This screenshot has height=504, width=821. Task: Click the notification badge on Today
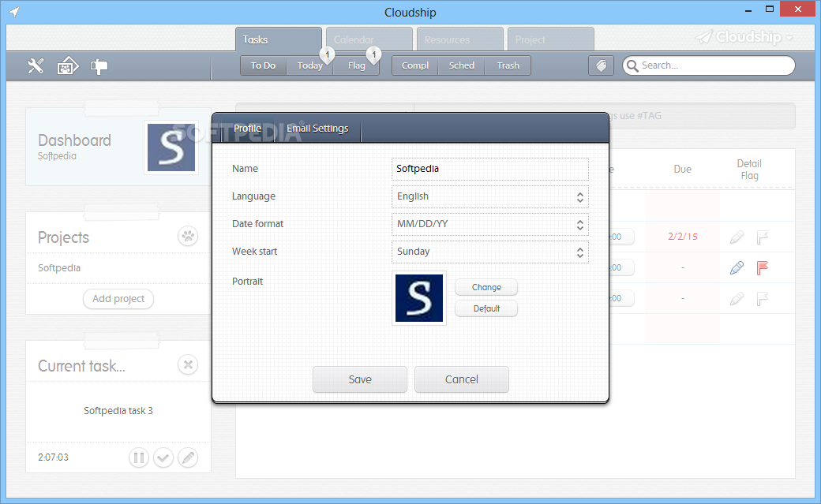[x=328, y=54]
